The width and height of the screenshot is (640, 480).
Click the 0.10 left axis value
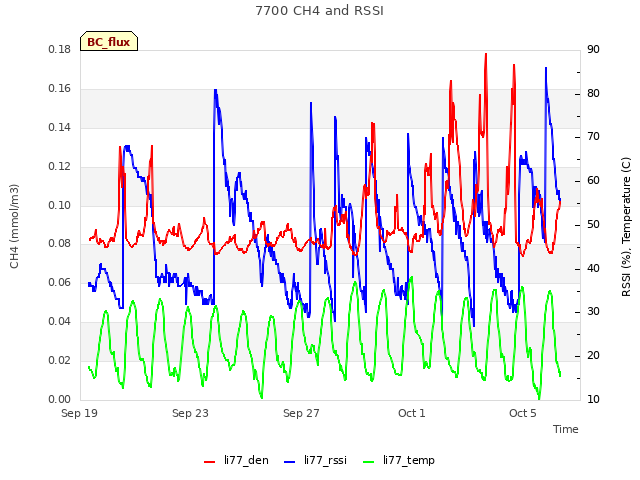(60, 205)
